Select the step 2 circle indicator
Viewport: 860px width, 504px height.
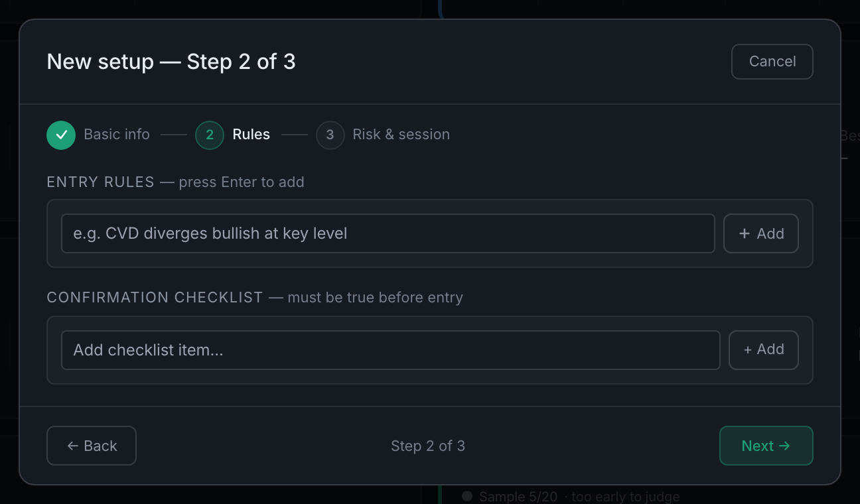tap(210, 135)
